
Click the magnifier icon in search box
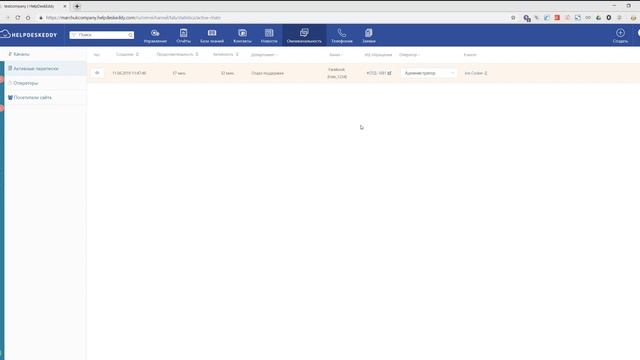click(130, 35)
